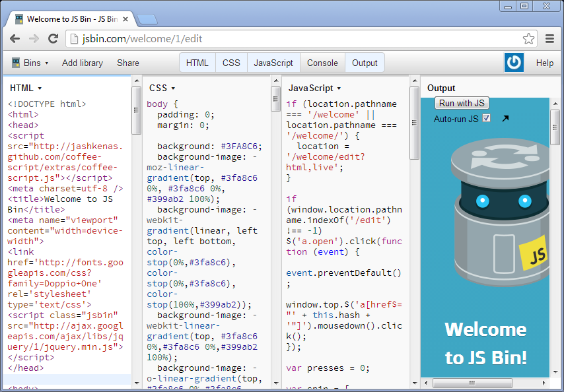This screenshot has width=564, height=392.
Task: Click the HTML panel vertical scrollbar thumb
Action: click(137, 110)
